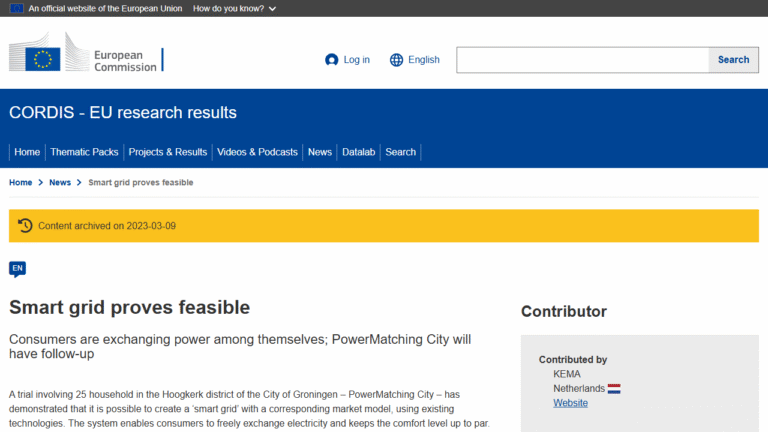Click the Log in user icon
Screen dimensions: 768x432
coord(332,60)
